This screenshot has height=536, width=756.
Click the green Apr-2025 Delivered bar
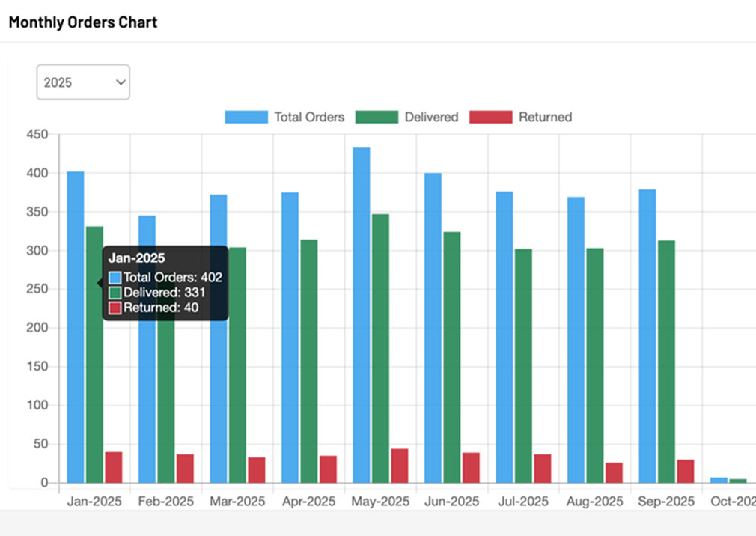[x=309, y=361]
